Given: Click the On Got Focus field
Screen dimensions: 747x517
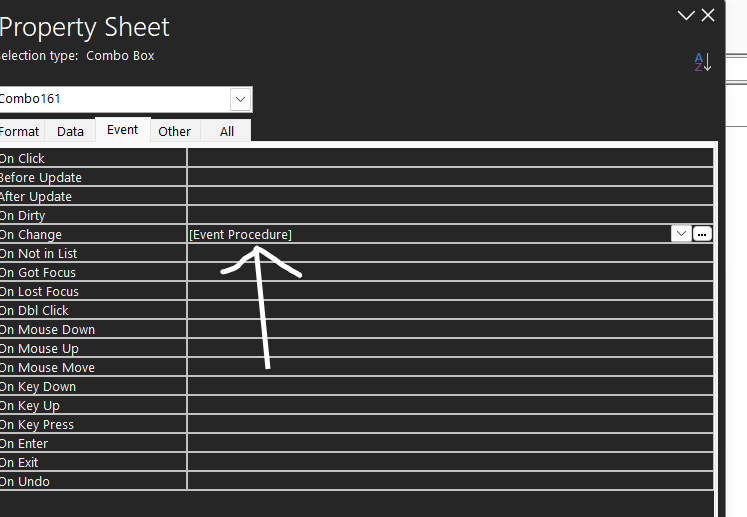Looking at the screenshot, I should point(450,272).
